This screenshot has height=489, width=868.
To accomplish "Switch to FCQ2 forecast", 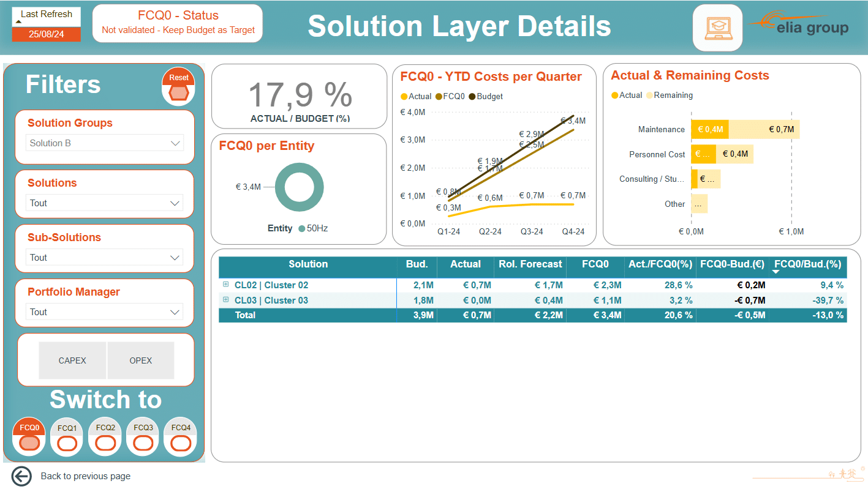I will click(x=105, y=437).
